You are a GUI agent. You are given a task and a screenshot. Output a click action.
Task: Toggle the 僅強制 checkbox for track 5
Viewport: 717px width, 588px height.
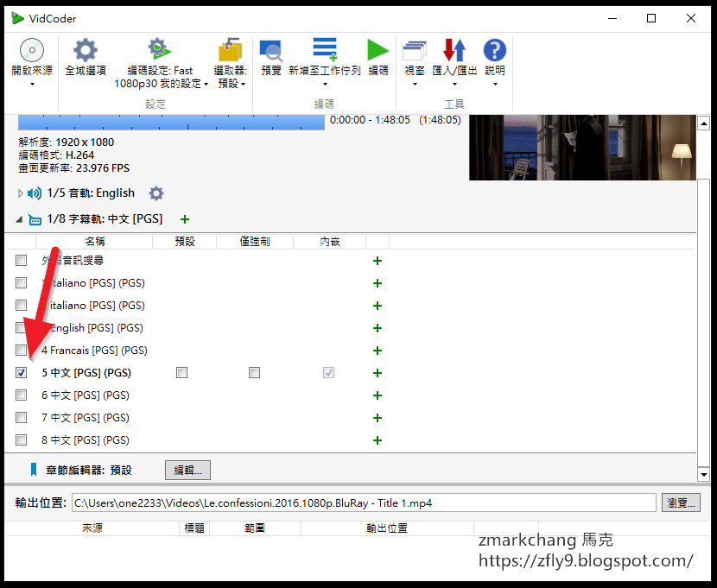(x=254, y=372)
